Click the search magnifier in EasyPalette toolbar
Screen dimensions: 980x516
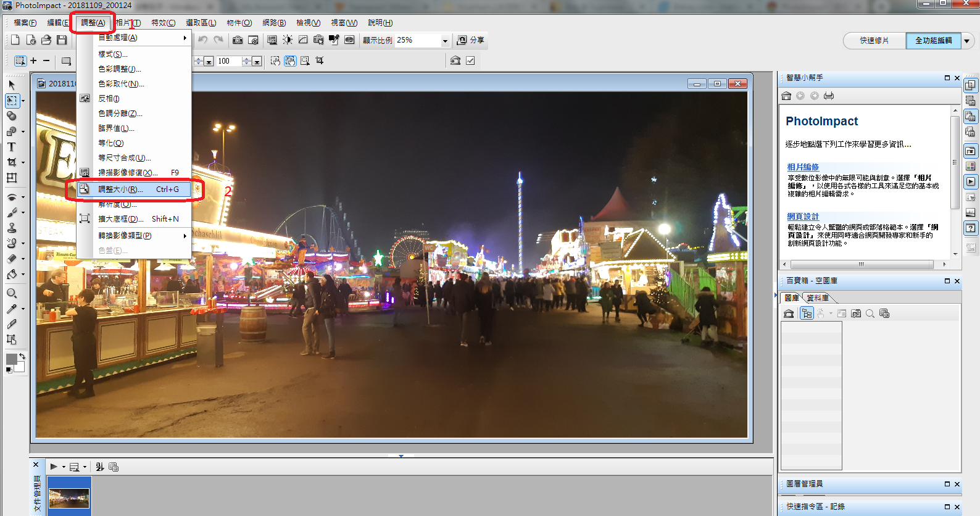point(870,314)
